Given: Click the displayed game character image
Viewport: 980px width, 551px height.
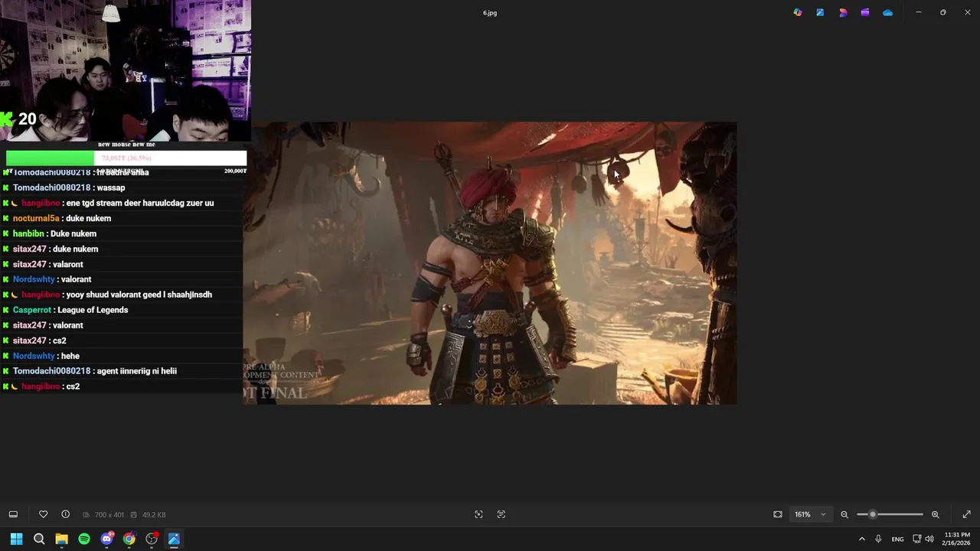Looking at the screenshot, I should (x=490, y=262).
